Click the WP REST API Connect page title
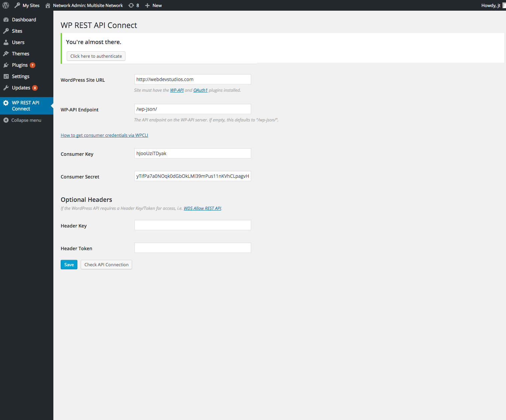 click(99, 25)
